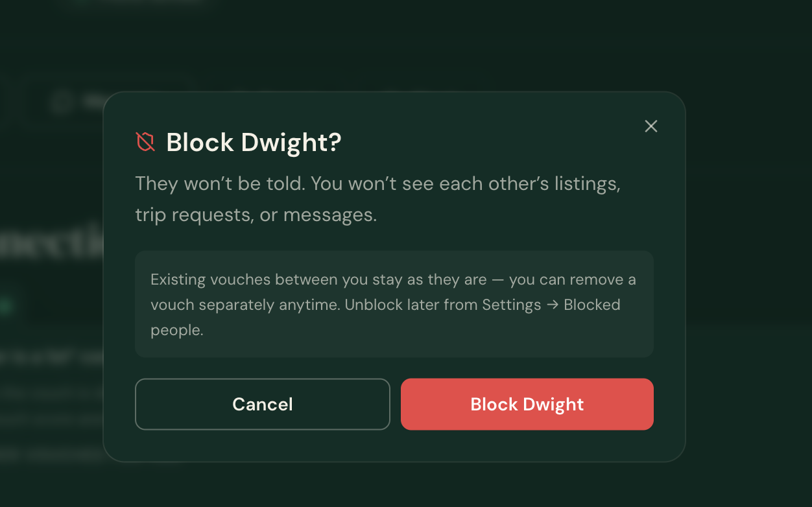Click "Blocked people" text in the note
Image resolution: width=812 pixels, height=507 pixels.
pos(385,317)
